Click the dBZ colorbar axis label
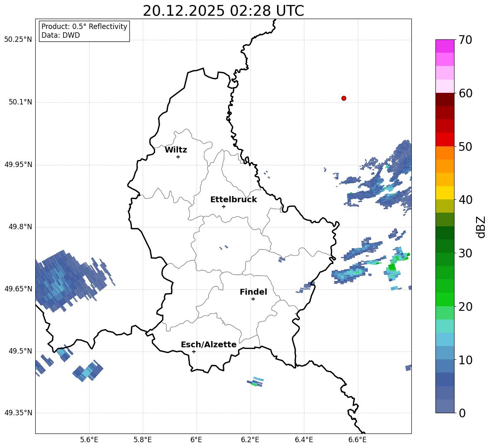This screenshot has height=448, width=491. coord(481,227)
